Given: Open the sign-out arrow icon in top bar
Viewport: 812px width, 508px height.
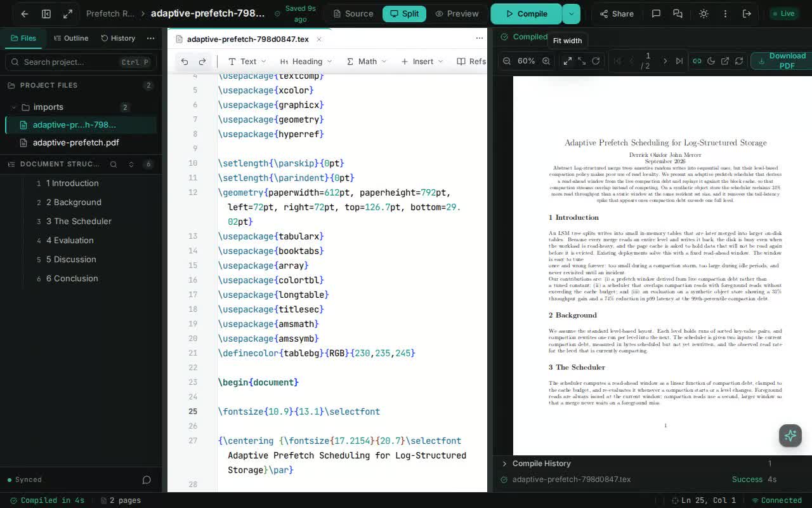Looking at the screenshot, I should tap(747, 13).
